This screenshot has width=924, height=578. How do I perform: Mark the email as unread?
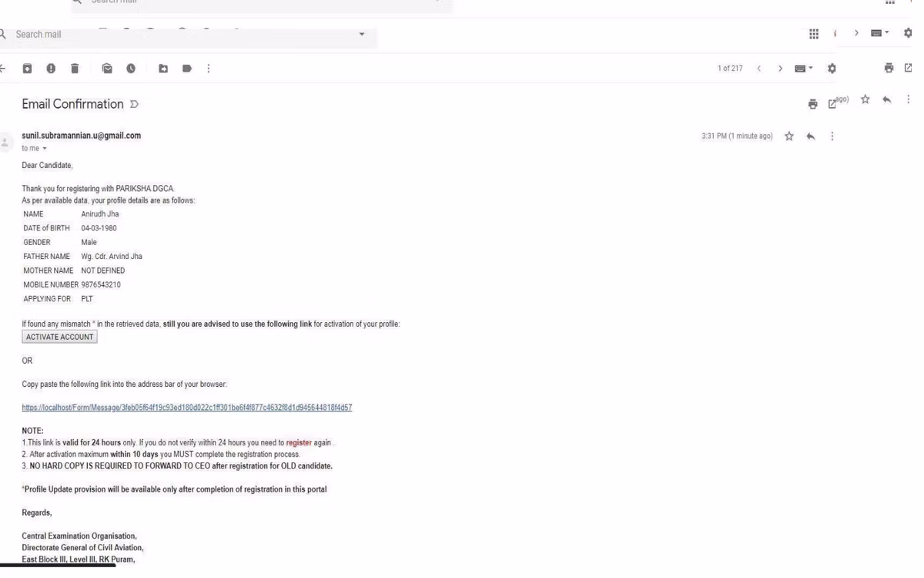point(107,69)
